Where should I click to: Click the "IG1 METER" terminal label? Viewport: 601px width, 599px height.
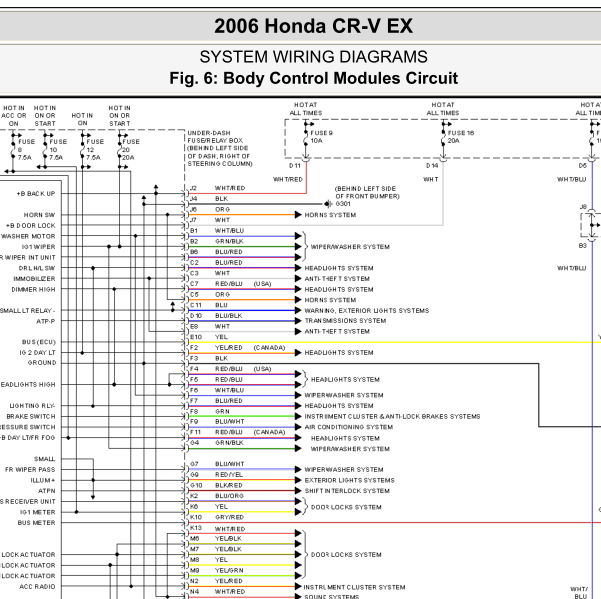point(38,512)
